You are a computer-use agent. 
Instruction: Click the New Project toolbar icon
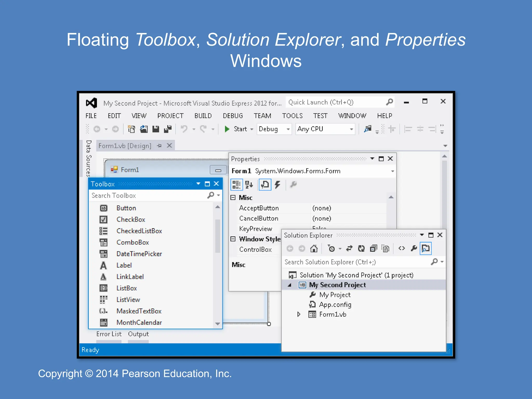tap(131, 129)
